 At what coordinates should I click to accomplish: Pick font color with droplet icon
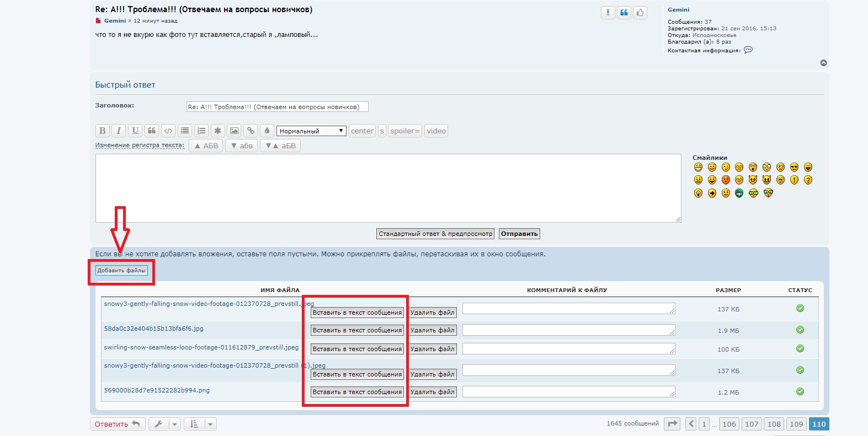point(267,131)
